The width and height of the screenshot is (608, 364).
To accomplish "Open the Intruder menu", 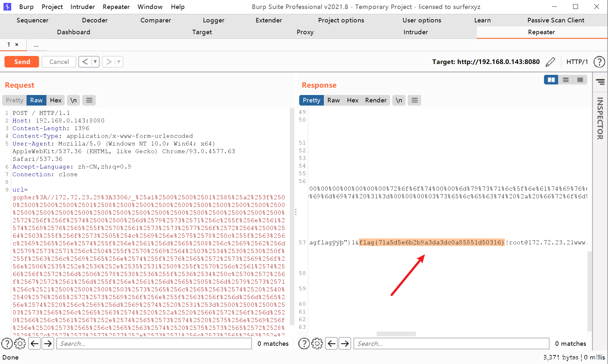I will coord(83,7).
